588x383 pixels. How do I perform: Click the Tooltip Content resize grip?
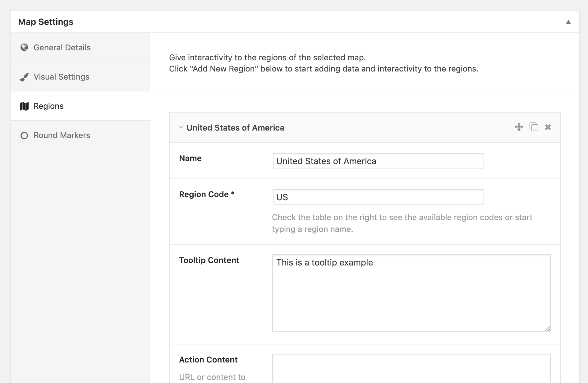click(548, 329)
